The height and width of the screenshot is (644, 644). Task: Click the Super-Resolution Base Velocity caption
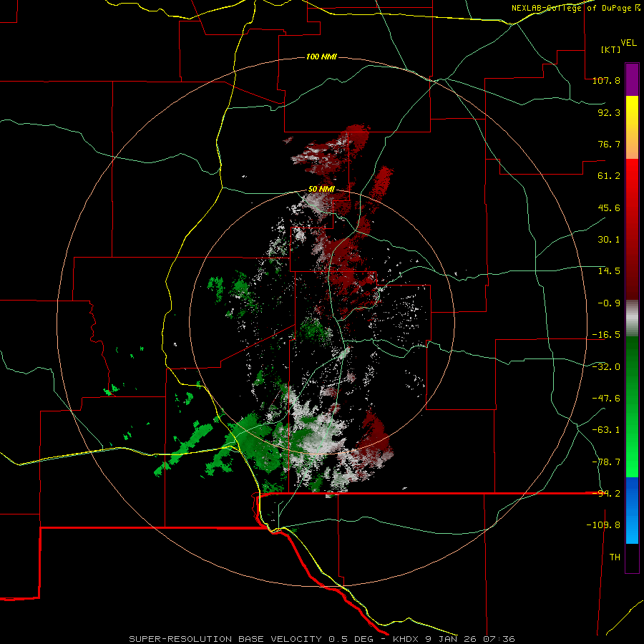[322, 639]
